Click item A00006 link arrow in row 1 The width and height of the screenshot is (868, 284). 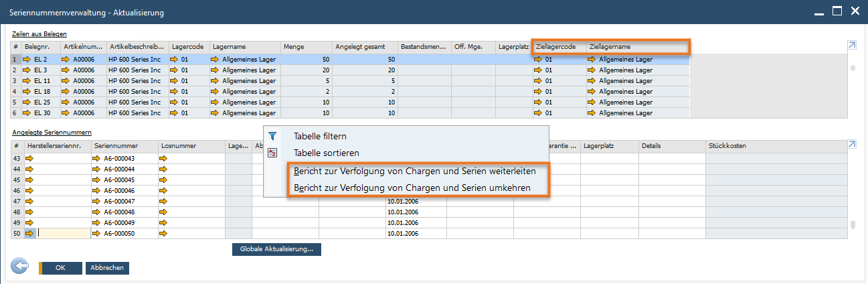pyautogui.click(x=66, y=60)
